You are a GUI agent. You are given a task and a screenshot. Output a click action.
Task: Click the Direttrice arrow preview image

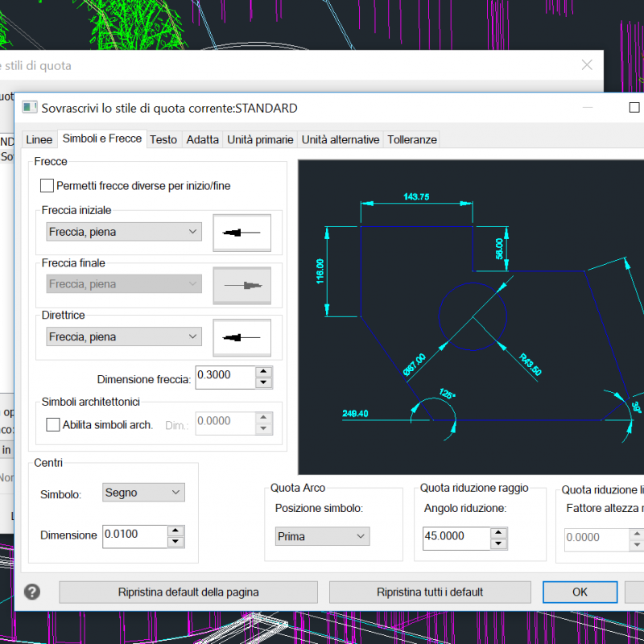click(x=242, y=336)
